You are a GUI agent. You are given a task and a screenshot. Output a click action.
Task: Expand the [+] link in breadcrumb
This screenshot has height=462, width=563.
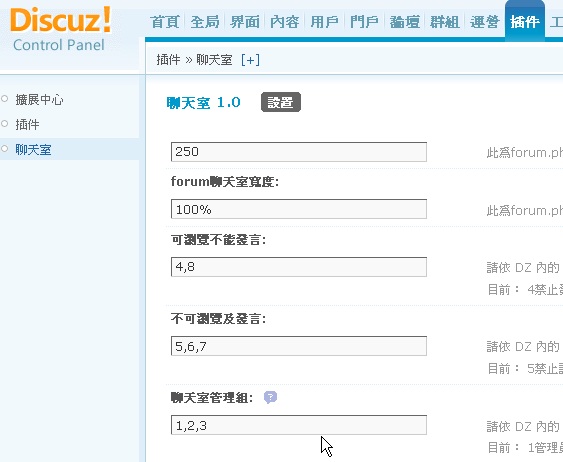[x=250, y=60]
